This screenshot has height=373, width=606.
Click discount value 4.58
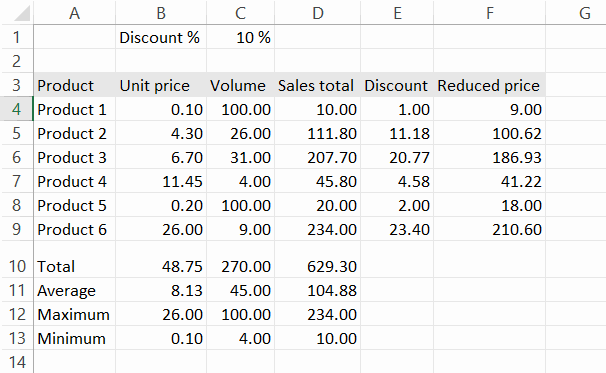pyautogui.click(x=397, y=181)
